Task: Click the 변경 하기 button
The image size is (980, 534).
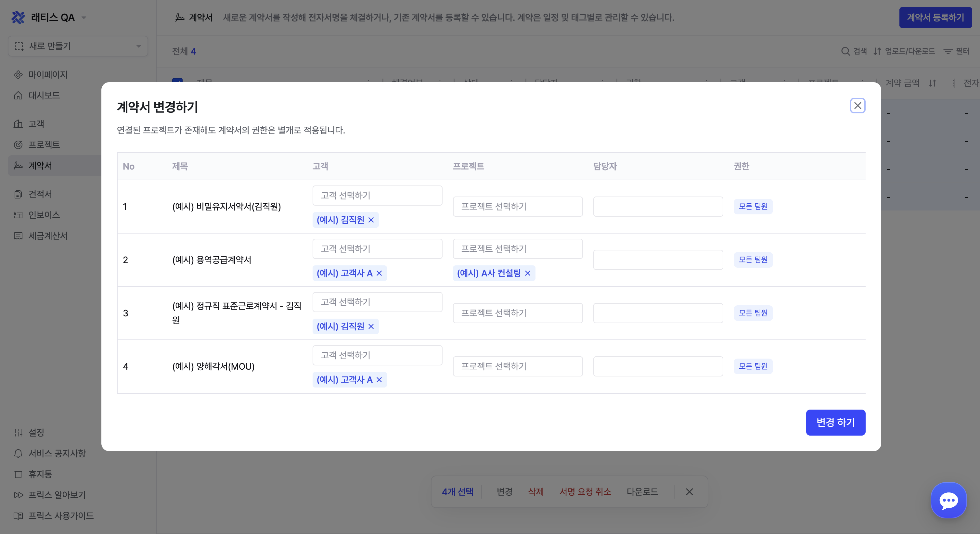Action: point(835,422)
